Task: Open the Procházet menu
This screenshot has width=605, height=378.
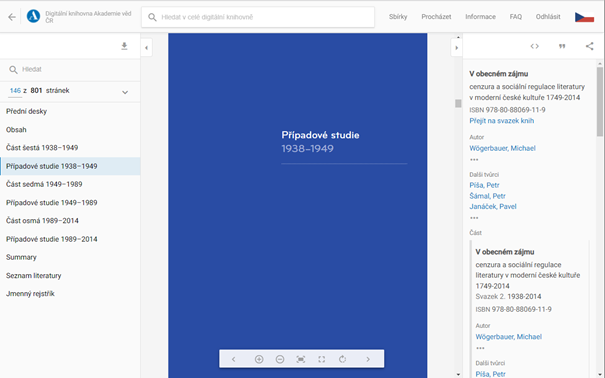Action: [436, 17]
